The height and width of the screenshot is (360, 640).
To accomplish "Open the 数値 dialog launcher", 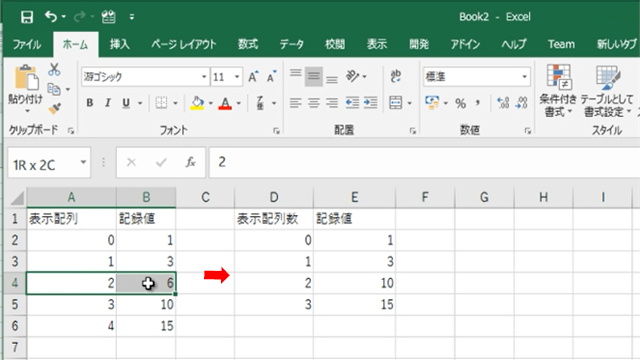I will pos(528,131).
